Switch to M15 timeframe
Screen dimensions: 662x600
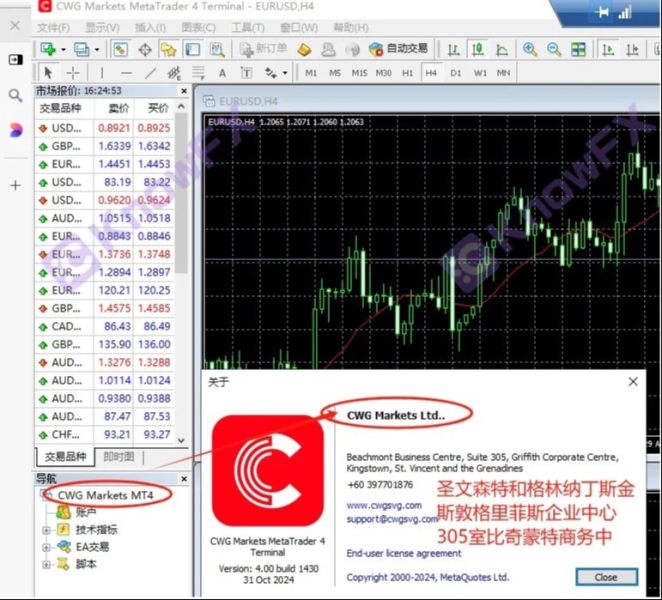359,73
